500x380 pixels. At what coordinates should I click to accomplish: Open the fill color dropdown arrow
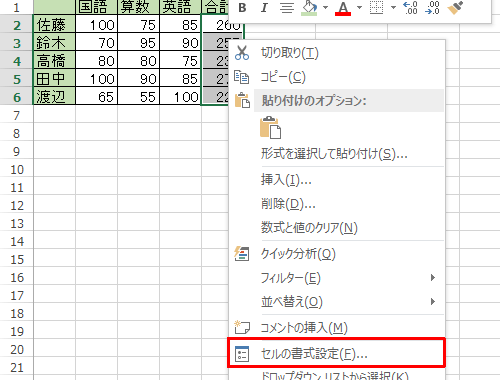pos(325,7)
